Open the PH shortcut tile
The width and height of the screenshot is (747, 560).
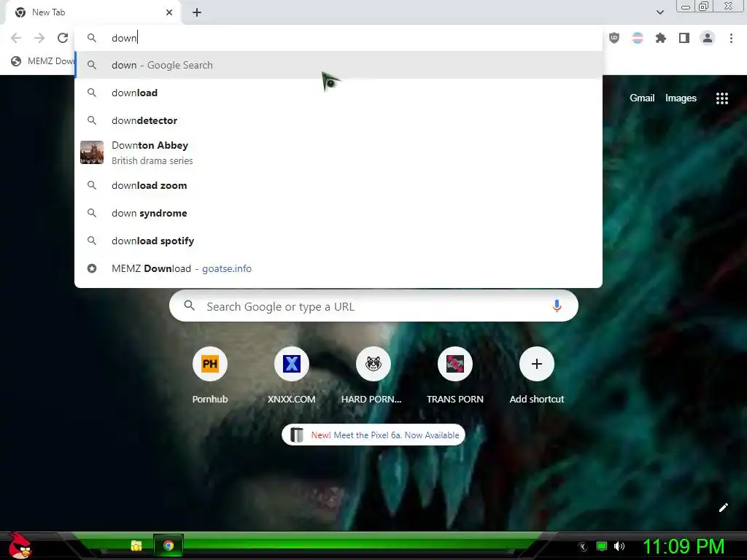tap(210, 376)
